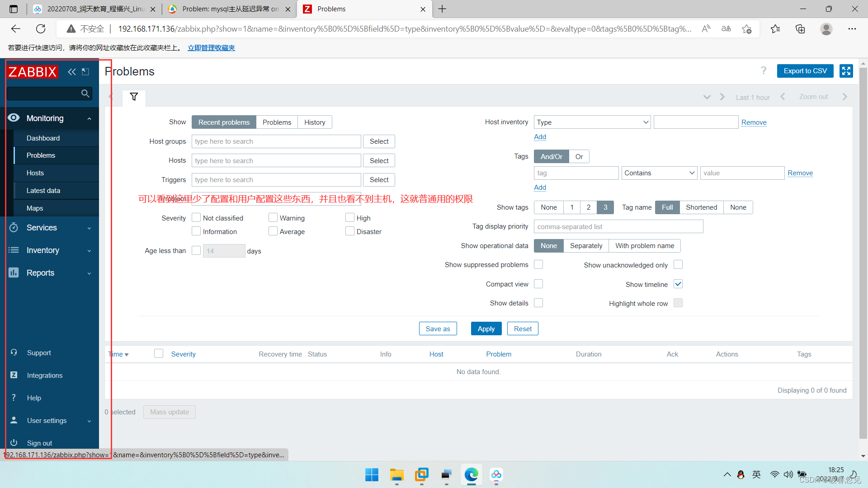868x488 pixels.
Task: Uncheck the Show timeline checkbox
Action: (678, 284)
